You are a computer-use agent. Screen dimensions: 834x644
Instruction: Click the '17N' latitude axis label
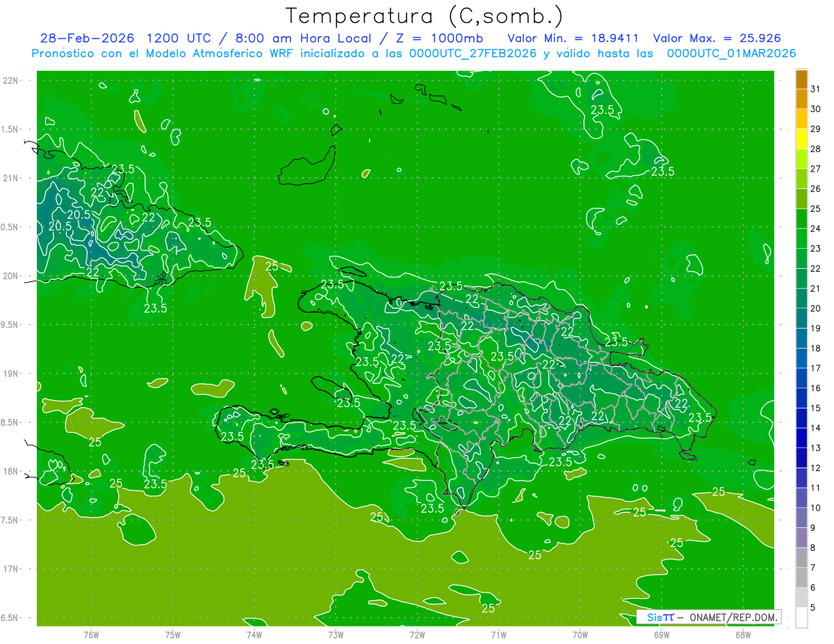[10, 569]
